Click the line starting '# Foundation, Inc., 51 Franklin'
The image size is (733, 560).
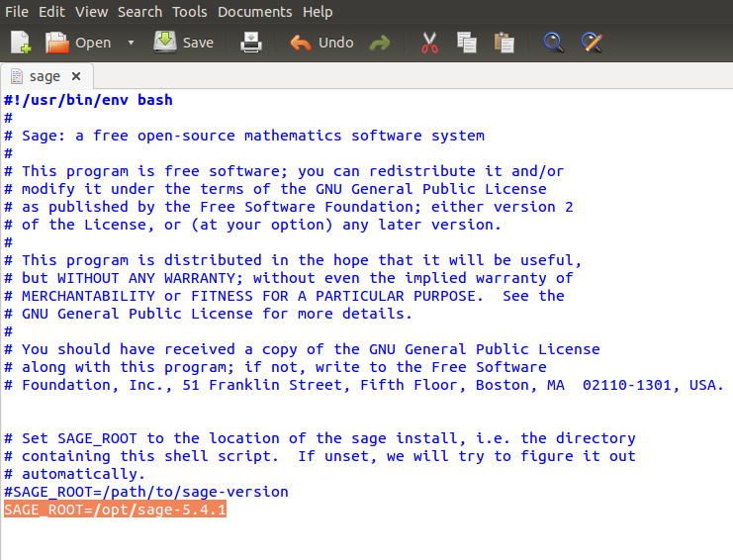(x=364, y=385)
